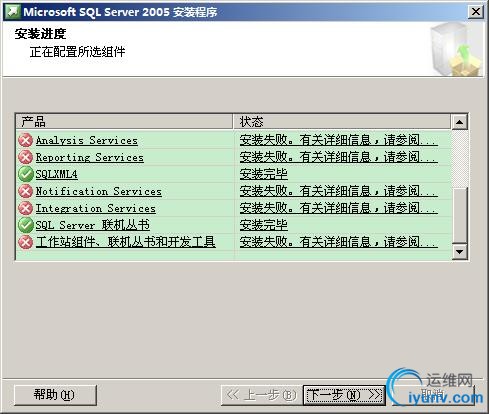Screen dimensions: 489x414
Task: Close the SQL Server 2005 setup window
Action: point(476,12)
